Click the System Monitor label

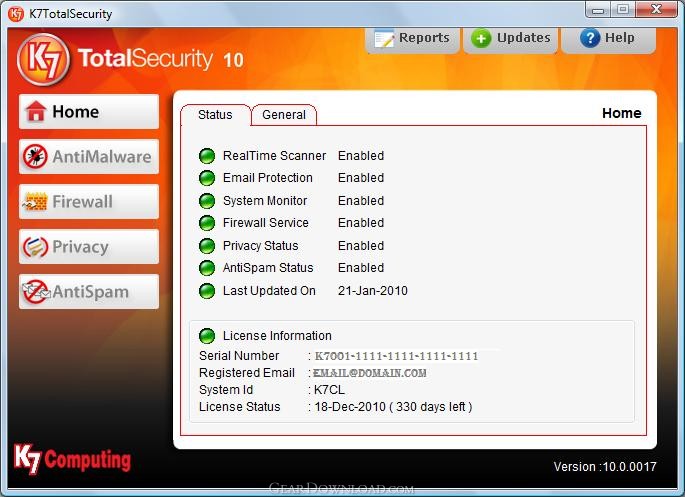265,201
